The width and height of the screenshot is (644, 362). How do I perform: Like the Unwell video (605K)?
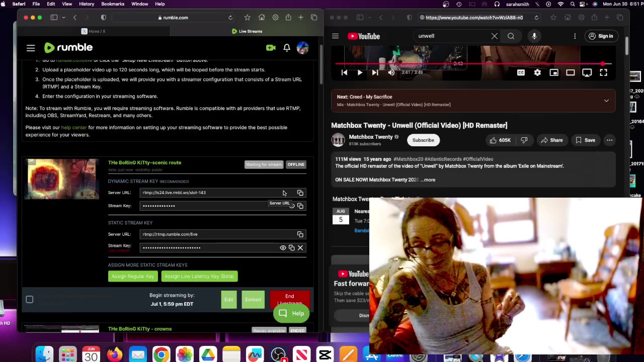[x=500, y=140]
